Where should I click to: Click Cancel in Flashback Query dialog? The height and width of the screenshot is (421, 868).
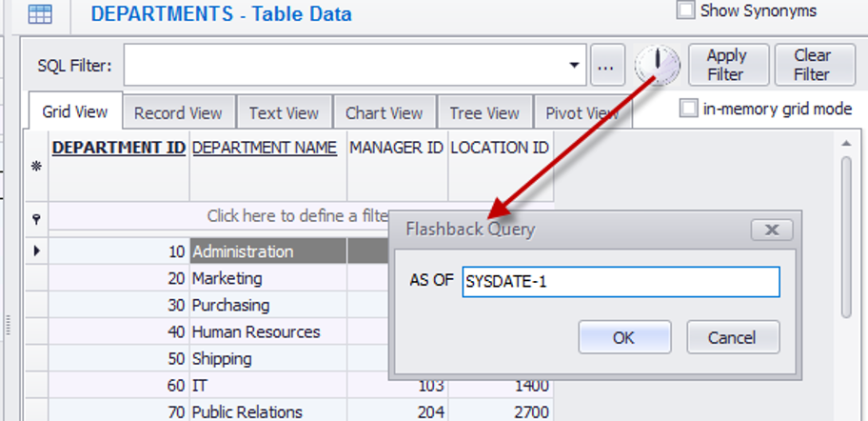pos(732,337)
